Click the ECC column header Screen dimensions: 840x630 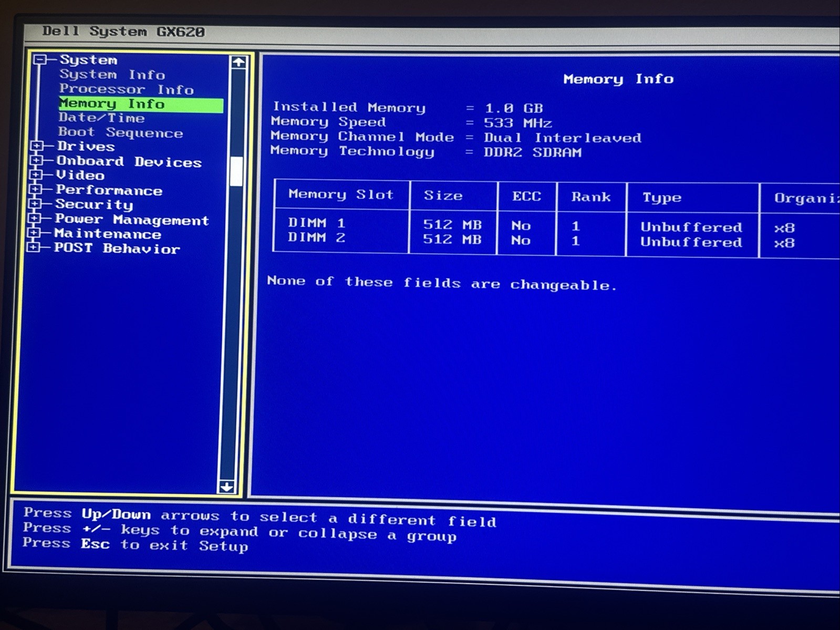click(x=526, y=197)
